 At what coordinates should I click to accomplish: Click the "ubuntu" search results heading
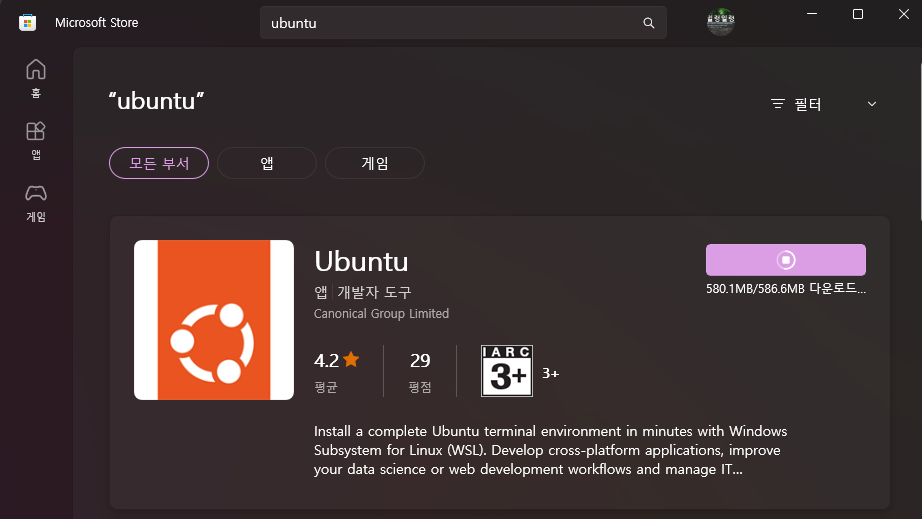[156, 101]
